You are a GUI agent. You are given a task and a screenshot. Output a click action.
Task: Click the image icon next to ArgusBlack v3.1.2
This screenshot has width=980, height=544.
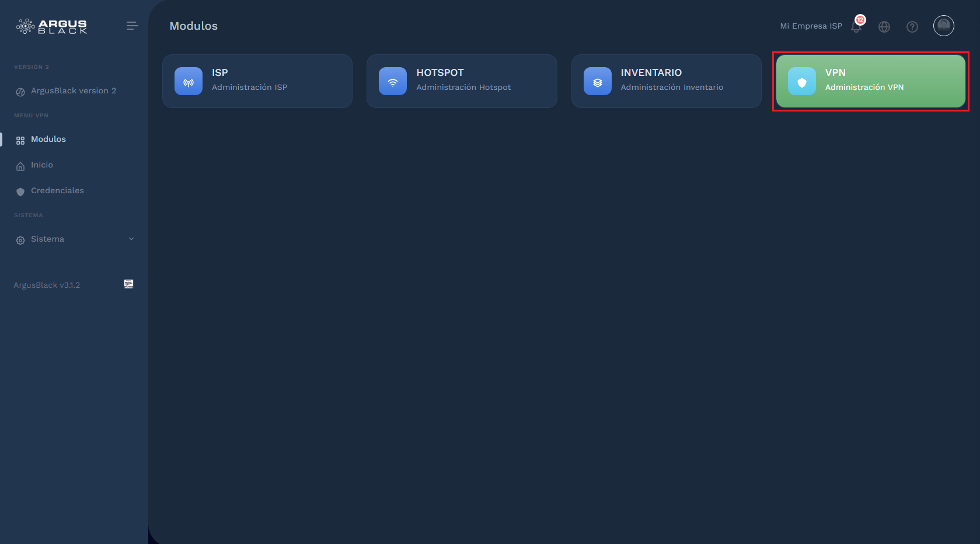pos(128,284)
